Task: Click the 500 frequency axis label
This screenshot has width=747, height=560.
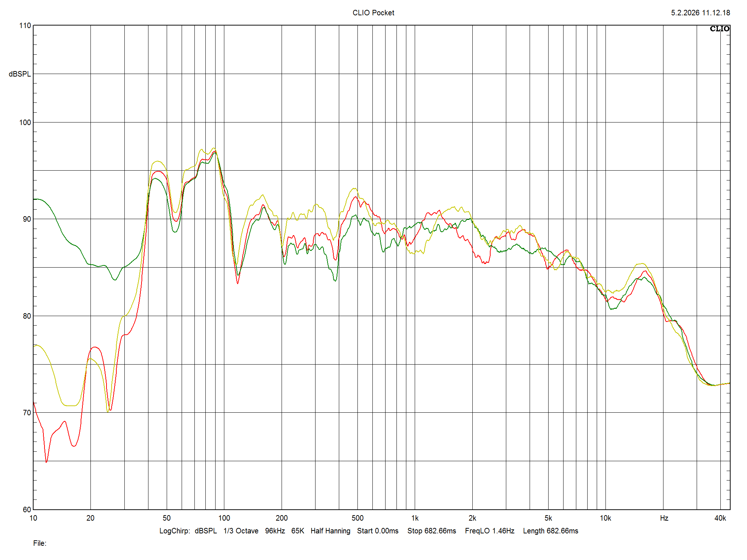Action: pos(357,518)
